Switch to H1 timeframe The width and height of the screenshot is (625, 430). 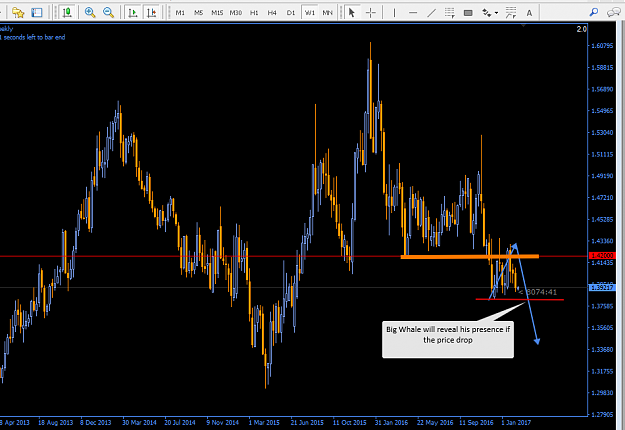coord(254,13)
